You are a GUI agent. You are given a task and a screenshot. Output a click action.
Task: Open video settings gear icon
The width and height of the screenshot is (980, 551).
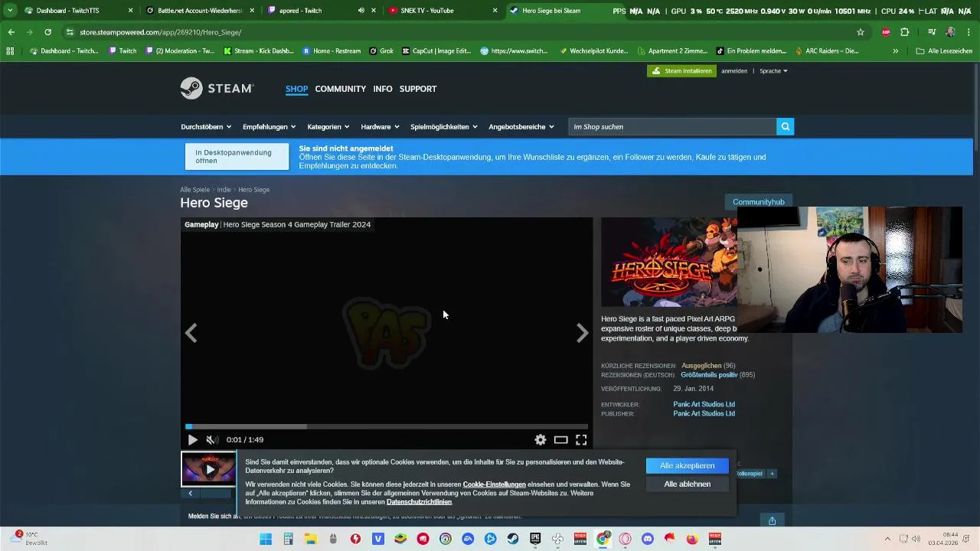pyautogui.click(x=541, y=440)
